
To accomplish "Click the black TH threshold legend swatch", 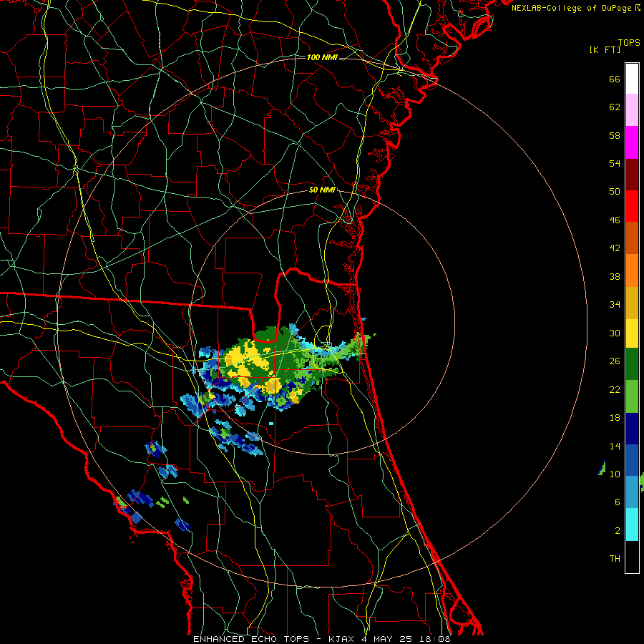I will (632, 557).
